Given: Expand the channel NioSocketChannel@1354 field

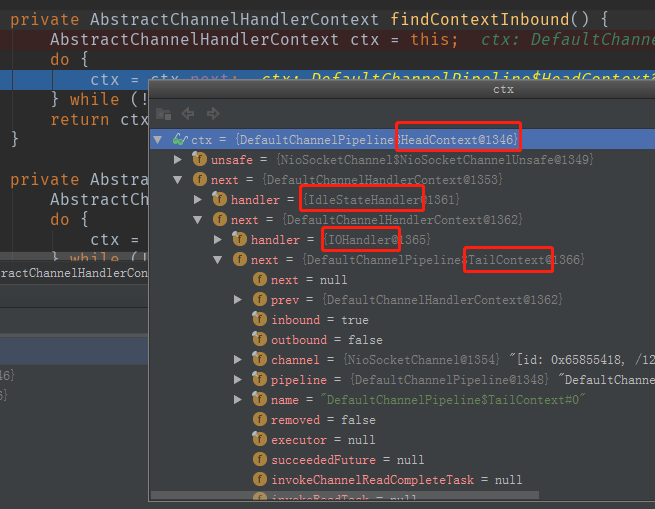Looking at the screenshot, I should point(238,360).
